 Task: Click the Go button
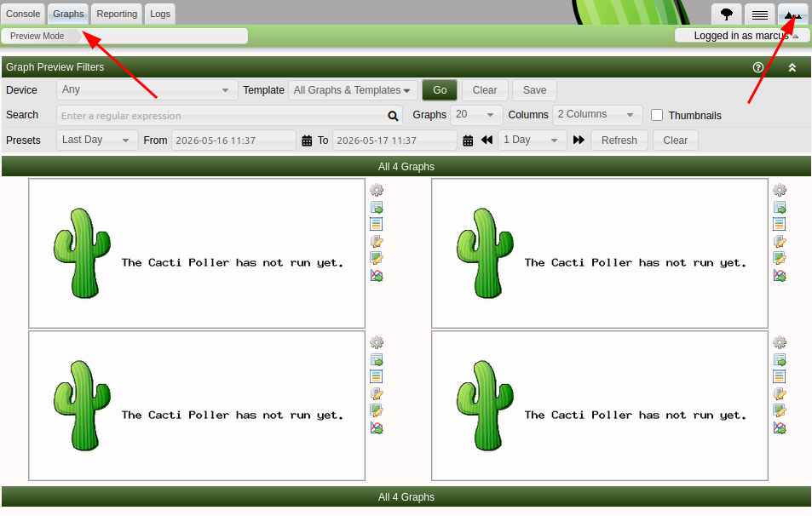(440, 90)
